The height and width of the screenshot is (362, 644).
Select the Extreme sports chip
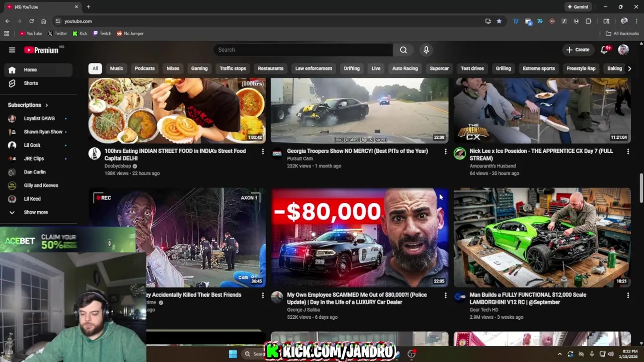(539, 68)
